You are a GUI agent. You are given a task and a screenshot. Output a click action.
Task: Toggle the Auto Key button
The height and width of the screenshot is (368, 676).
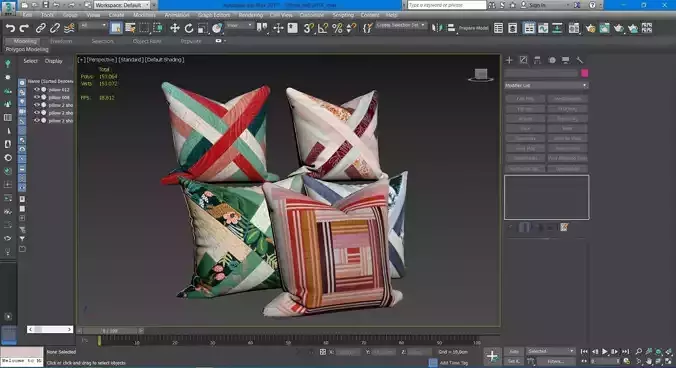pos(513,352)
